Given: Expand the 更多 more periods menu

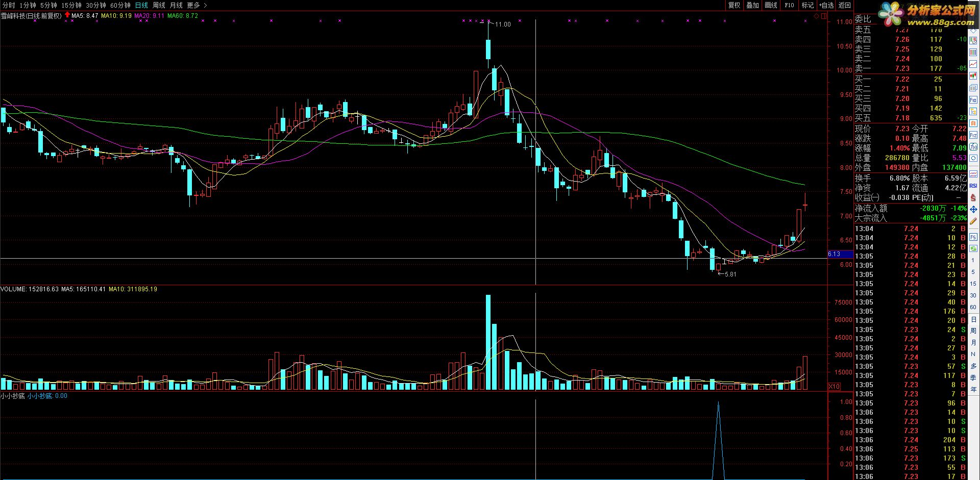Looking at the screenshot, I should (197, 5).
